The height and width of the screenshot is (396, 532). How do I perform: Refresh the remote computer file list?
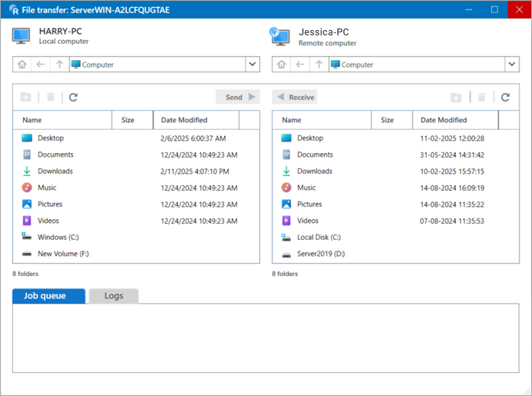(x=505, y=98)
